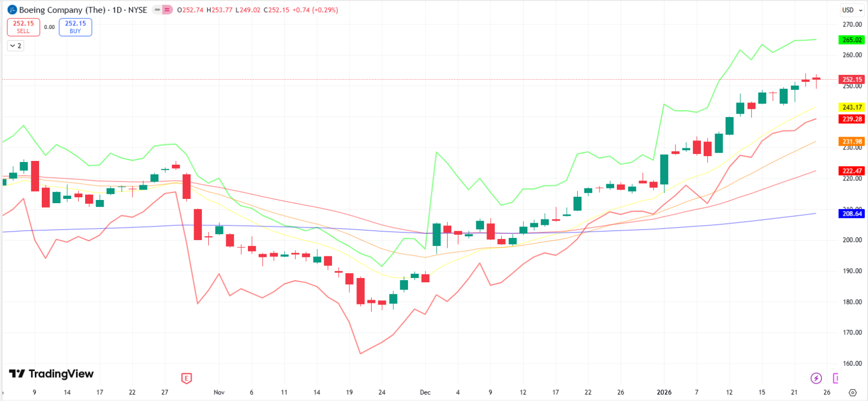Click the Close value C252.15

pos(277,10)
